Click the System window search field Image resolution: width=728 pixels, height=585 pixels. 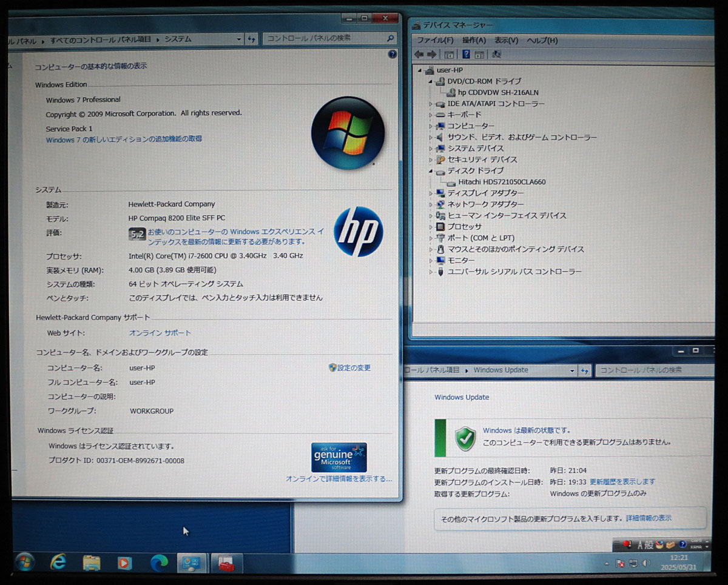(330, 38)
